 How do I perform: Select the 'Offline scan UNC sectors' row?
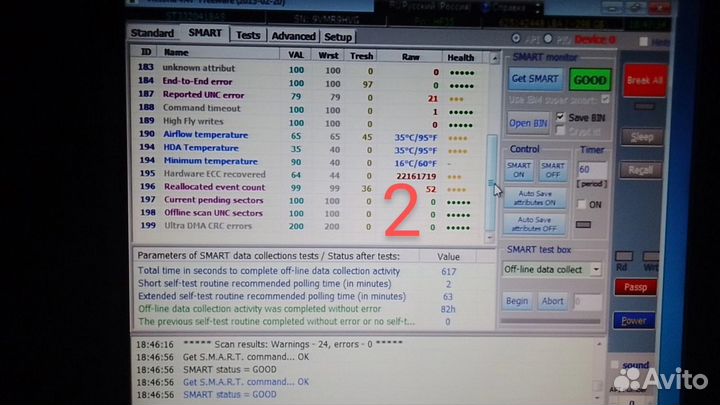click(307, 214)
